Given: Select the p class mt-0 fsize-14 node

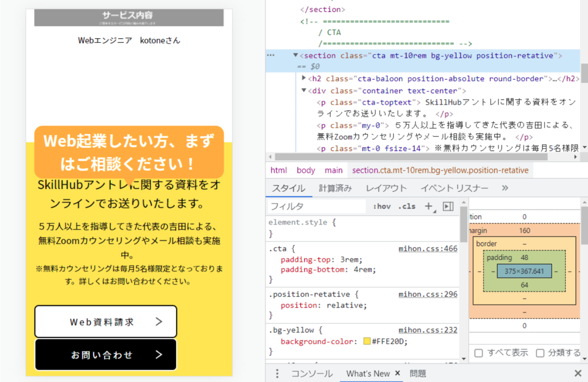Looking at the screenshot, I should pos(447,148).
